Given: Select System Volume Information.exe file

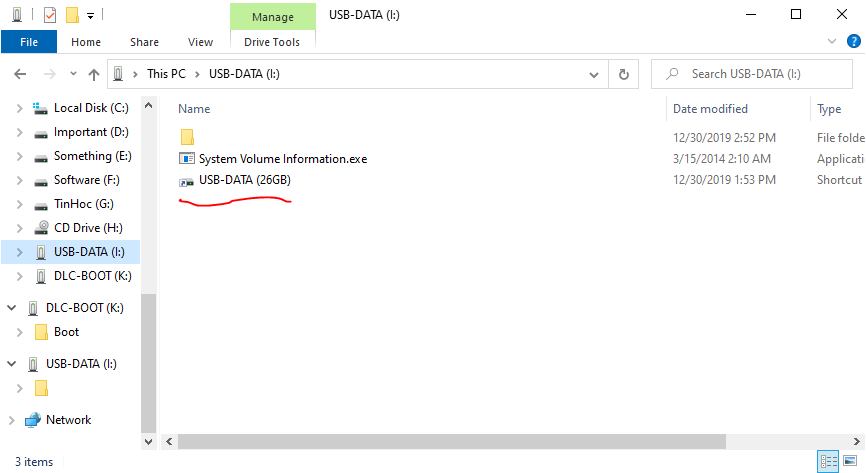Looking at the screenshot, I should tap(283, 159).
